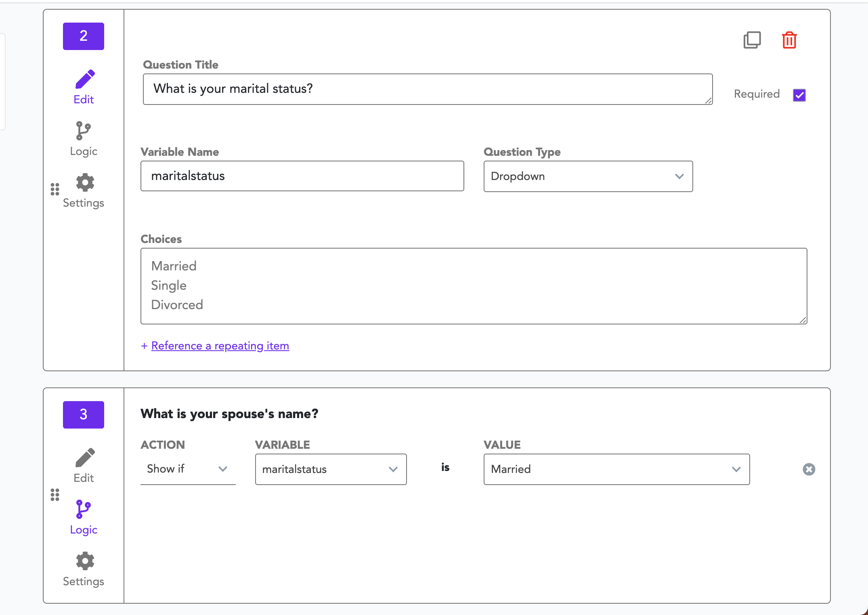
Task: Click inside the Choices text area
Action: tap(473, 286)
